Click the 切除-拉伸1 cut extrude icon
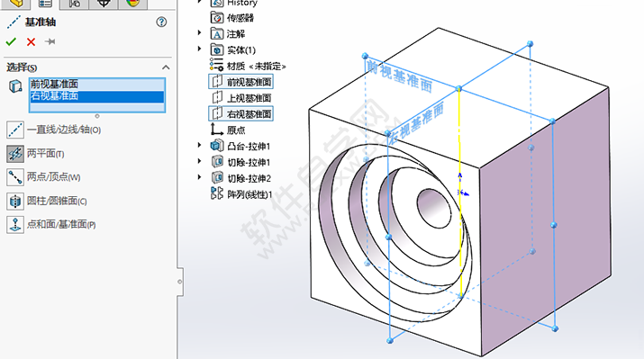Image resolution: width=644 pixels, height=359 pixels. pos(217,162)
